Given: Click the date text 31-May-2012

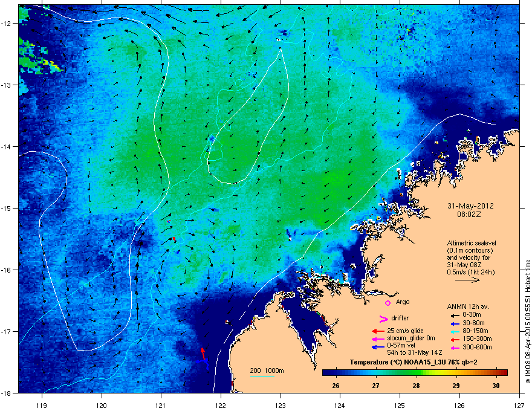Looking at the screenshot, I should pyautogui.click(x=470, y=206).
